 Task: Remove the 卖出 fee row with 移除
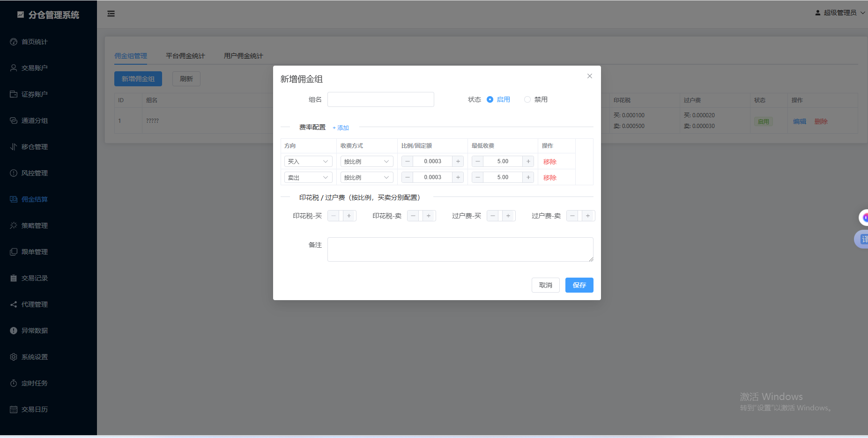tap(550, 178)
